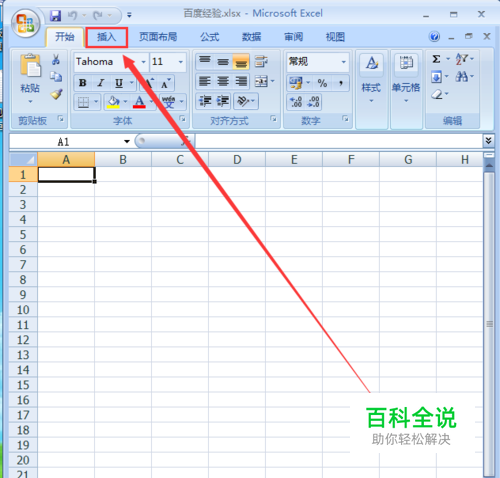The height and width of the screenshot is (478, 500).
Task: Toggle bold formatting
Action: click(x=83, y=83)
